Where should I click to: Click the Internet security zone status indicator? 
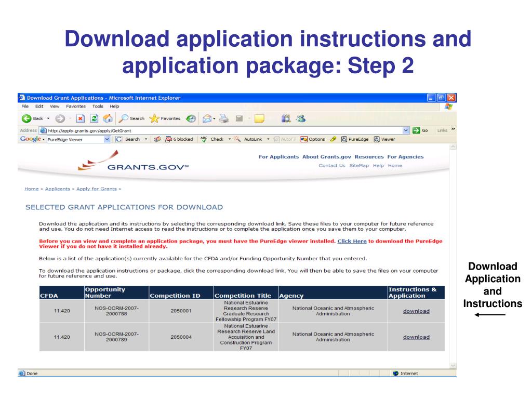point(405,374)
